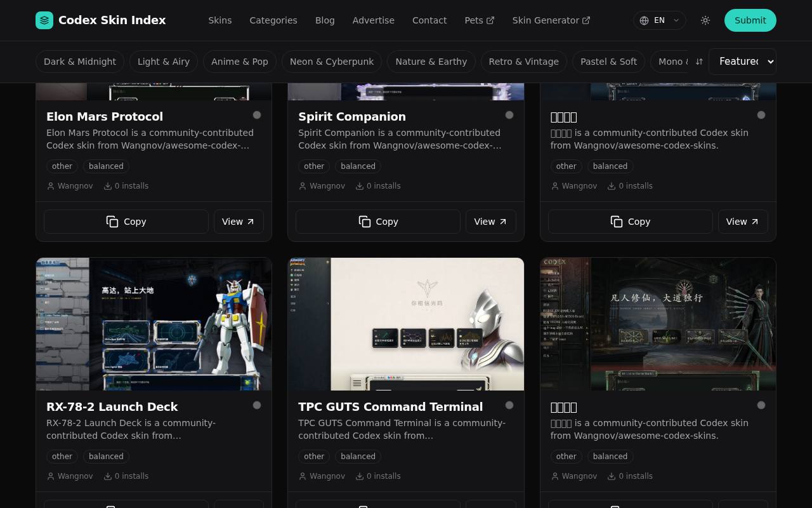Open the Contact page

(x=429, y=20)
